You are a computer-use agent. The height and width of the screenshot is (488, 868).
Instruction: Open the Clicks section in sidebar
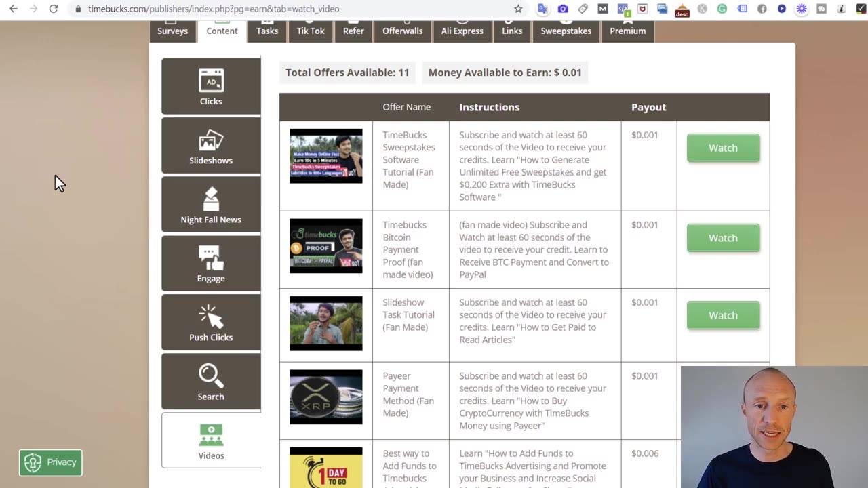click(211, 86)
